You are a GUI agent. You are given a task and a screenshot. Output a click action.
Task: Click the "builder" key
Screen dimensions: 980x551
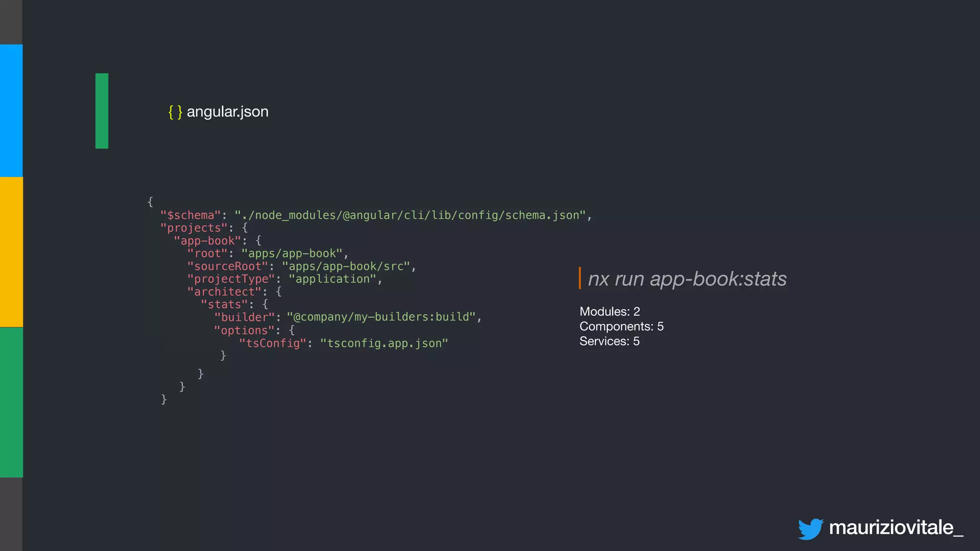[245, 317]
